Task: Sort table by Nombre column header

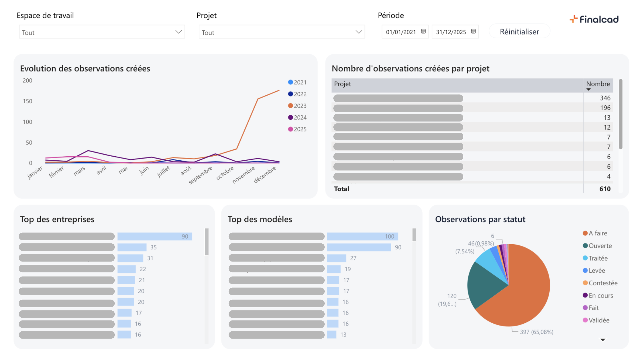Action: (598, 84)
